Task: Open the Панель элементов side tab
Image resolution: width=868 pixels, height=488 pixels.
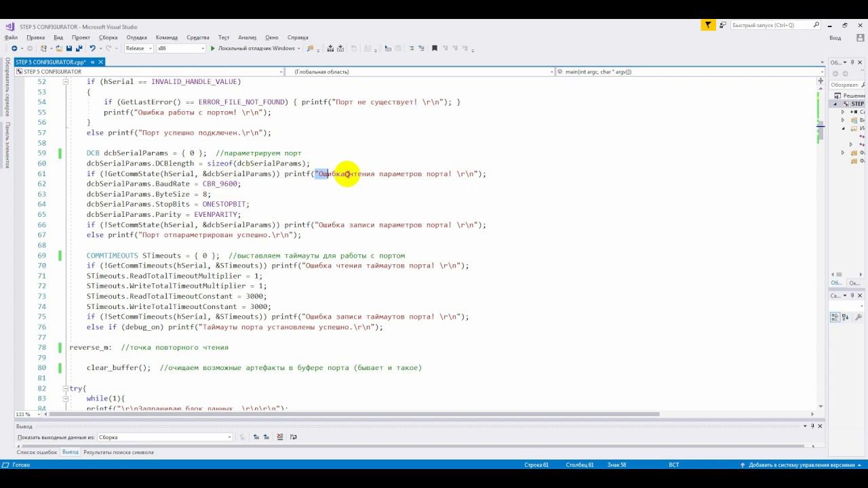Action: (7, 145)
